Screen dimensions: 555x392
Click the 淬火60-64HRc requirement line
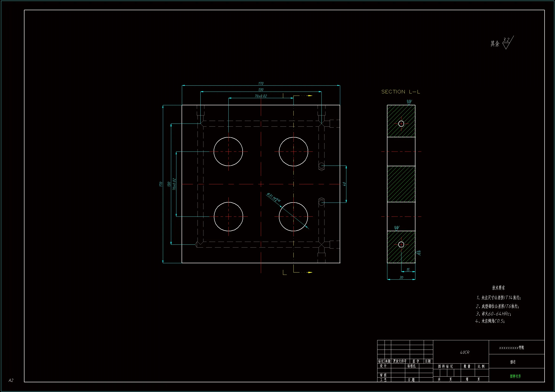(493, 314)
